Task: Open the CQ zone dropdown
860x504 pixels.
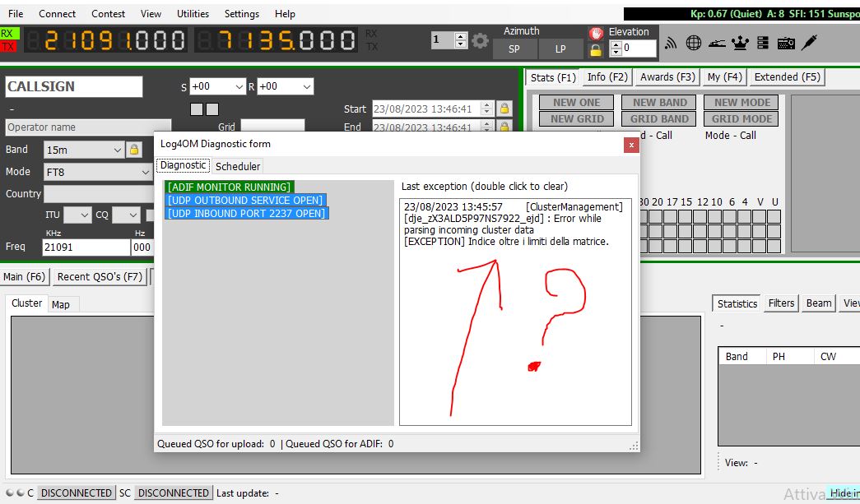Action: [x=126, y=215]
